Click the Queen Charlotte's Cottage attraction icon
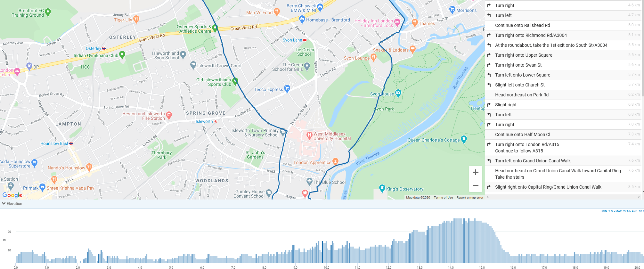Screen dimensions: 644x269 (x=464, y=139)
